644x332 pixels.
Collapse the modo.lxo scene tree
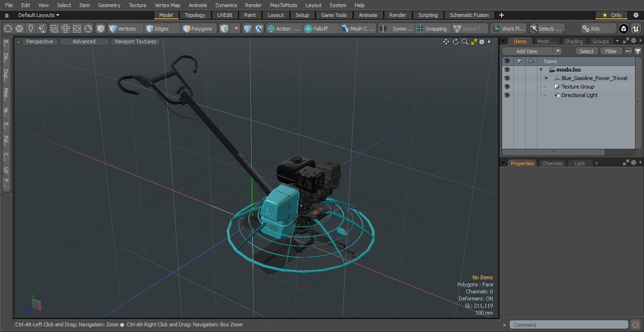coord(541,70)
